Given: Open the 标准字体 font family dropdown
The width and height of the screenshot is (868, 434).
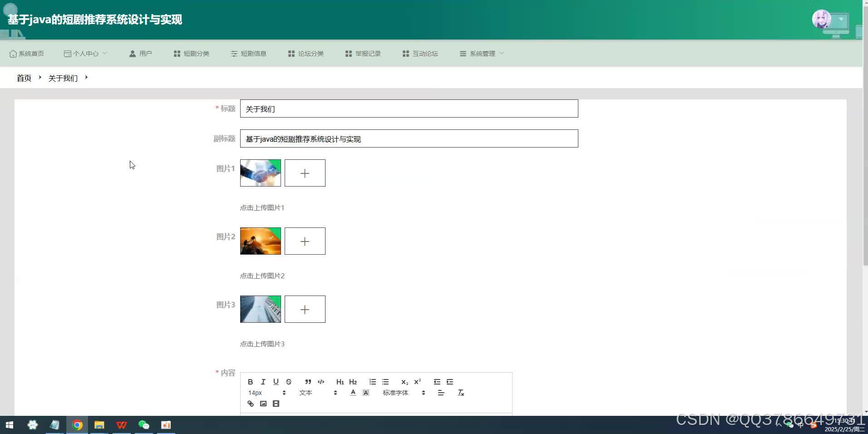Looking at the screenshot, I should click(404, 393).
